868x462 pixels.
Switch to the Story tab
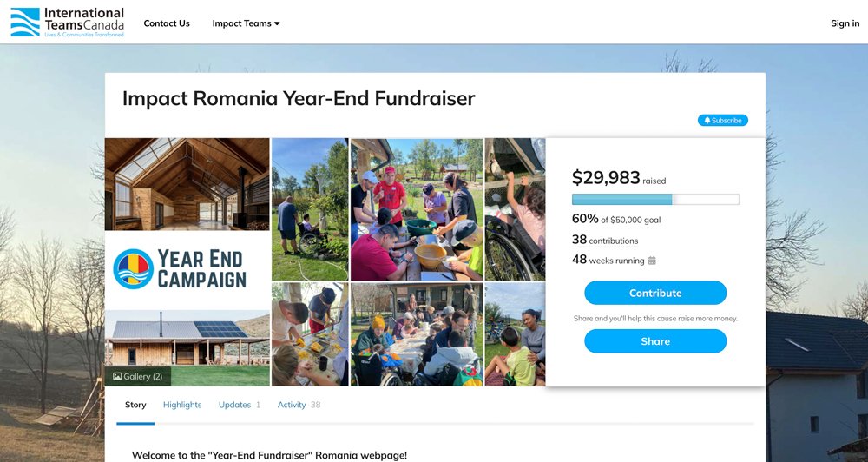(135, 405)
